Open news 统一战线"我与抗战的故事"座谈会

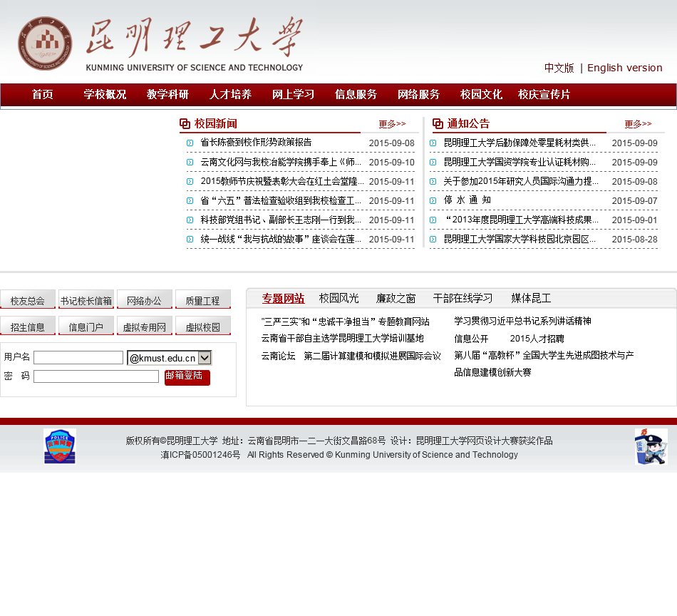coord(281,240)
